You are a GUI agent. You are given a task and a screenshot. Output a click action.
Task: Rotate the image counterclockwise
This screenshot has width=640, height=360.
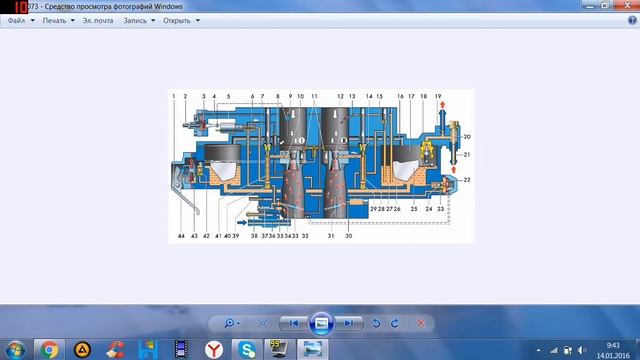point(376,323)
